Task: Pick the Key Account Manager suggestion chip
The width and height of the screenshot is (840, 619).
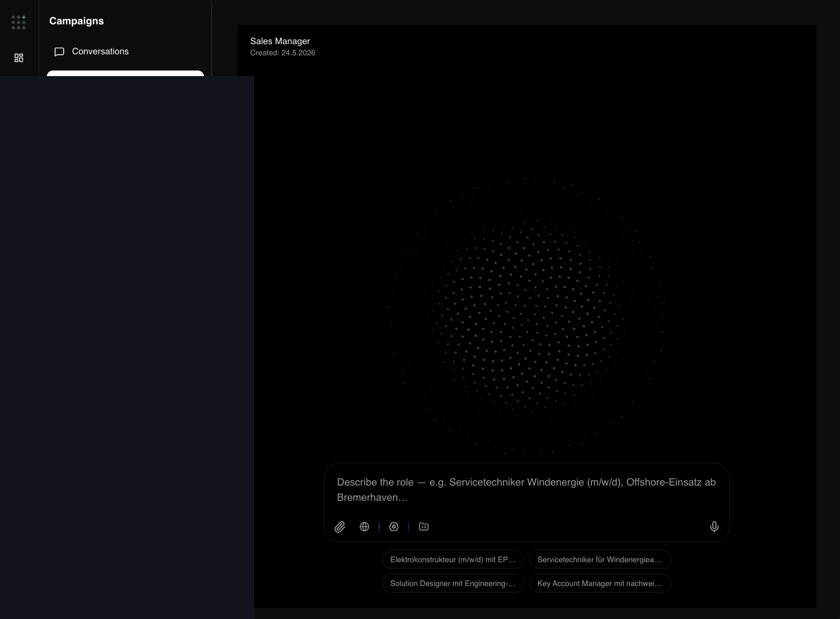Action: 600,583
